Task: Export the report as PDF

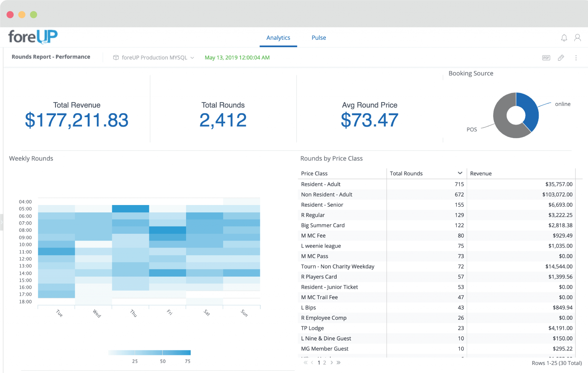Action: point(546,58)
